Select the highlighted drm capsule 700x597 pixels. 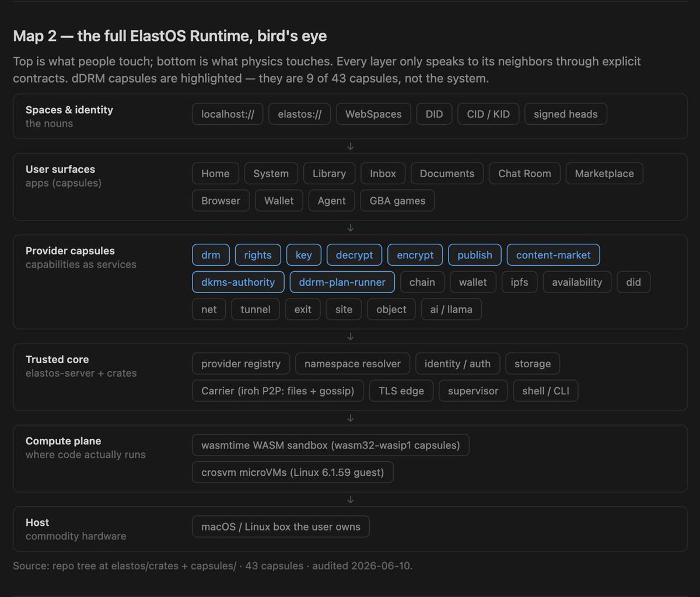click(211, 255)
